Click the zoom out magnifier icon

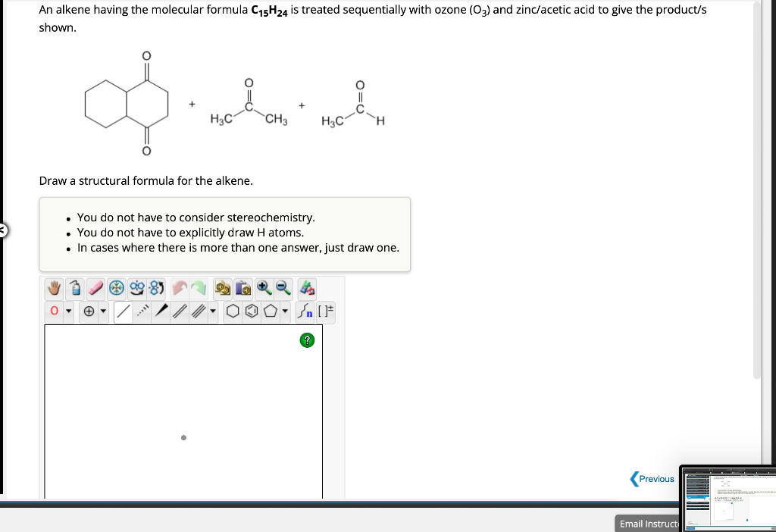click(282, 288)
